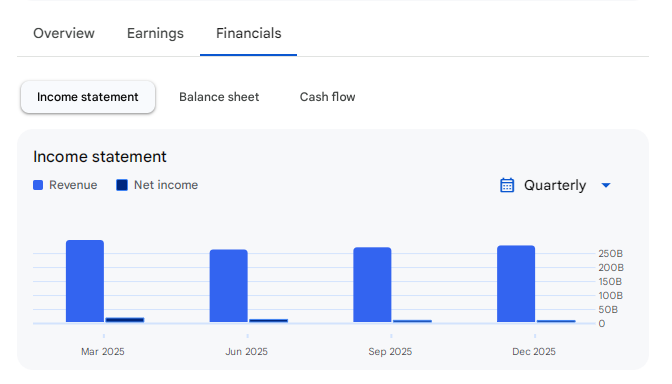
Task: Click the Income statement chart heading
Action: tap(99, 157)
